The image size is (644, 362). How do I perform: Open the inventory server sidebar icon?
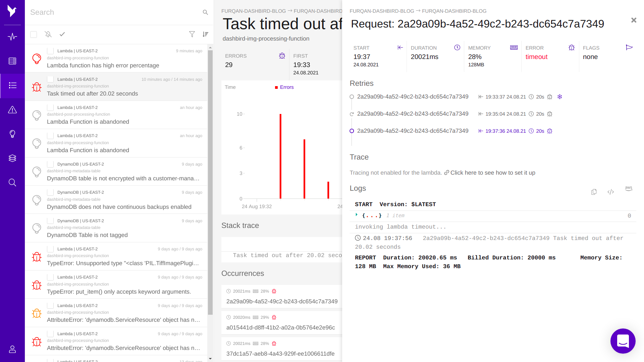pyautogui.click(x=12, y=61)
